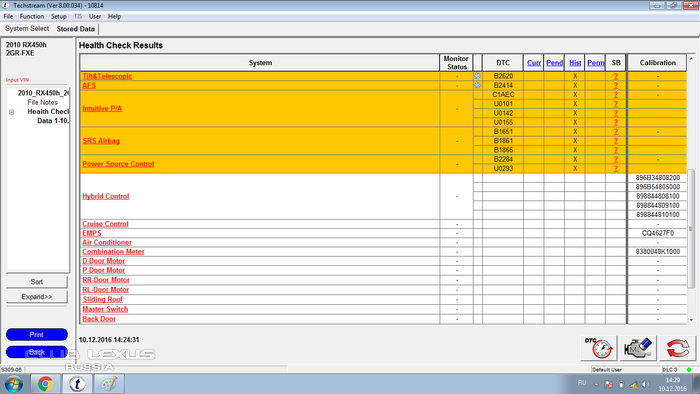Image resolution: width=700 pixels, height=394 pixels.
Task: Select 2010_RX450h tree root item
Action: (43, 93)
